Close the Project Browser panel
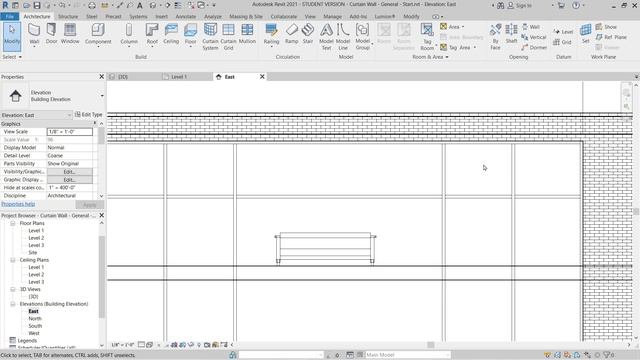The width and height of the screenshot is (640, 360). click(102, 216)
